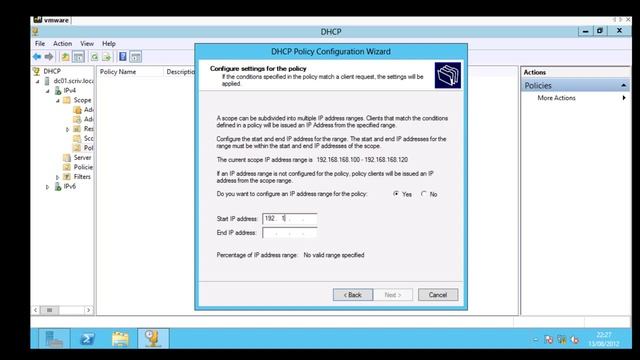The width and height of the screenshot is (640, 360).
Task: Click the network system tray icon
Action: coord(562,340)
